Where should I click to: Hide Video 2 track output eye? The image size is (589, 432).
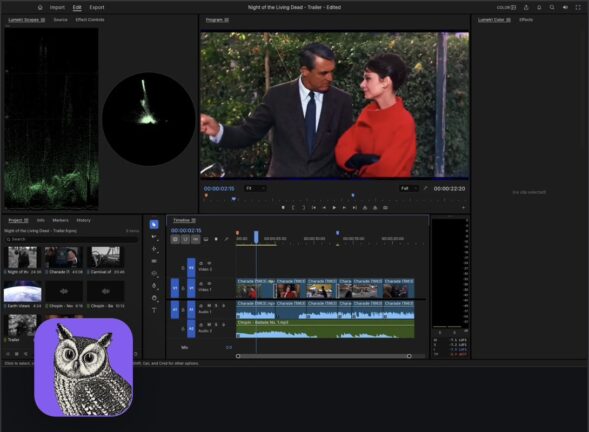209,263
